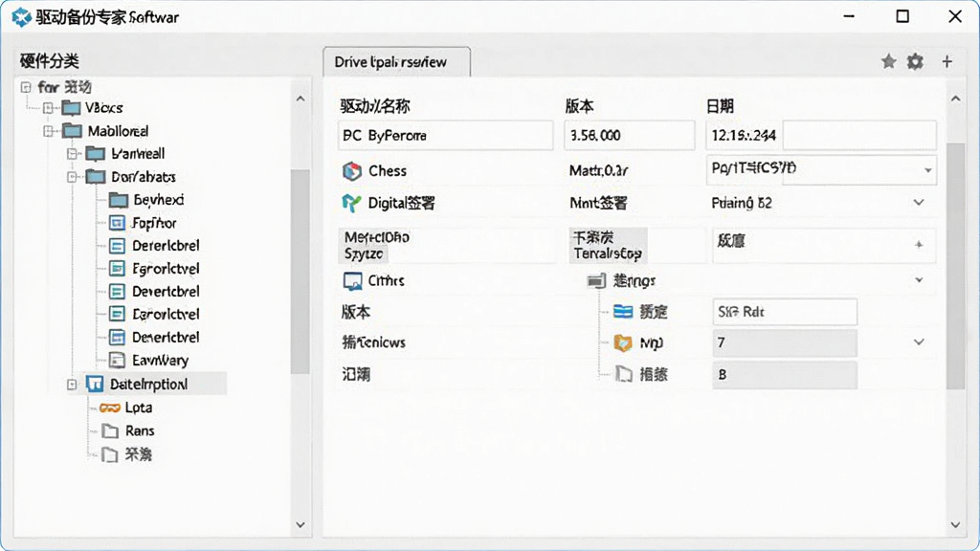This screenshot has height=551, width=980.
Task: Click the hardware tree scrollbar up arrow
Action: [x=301, y=99]
